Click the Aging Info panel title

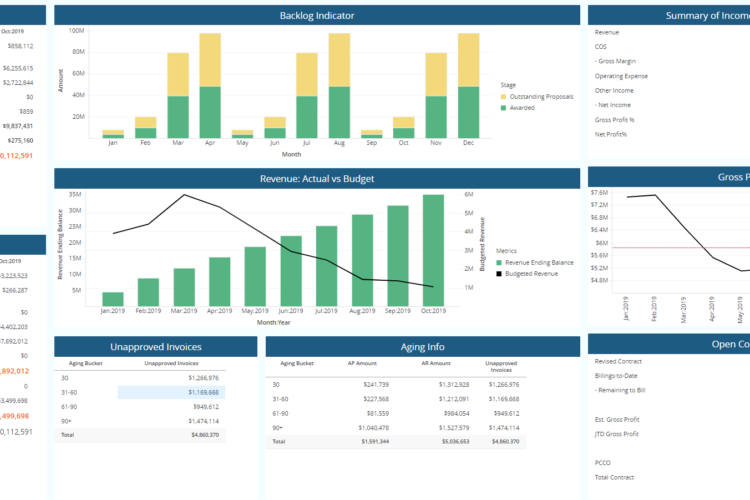(423, 347)
